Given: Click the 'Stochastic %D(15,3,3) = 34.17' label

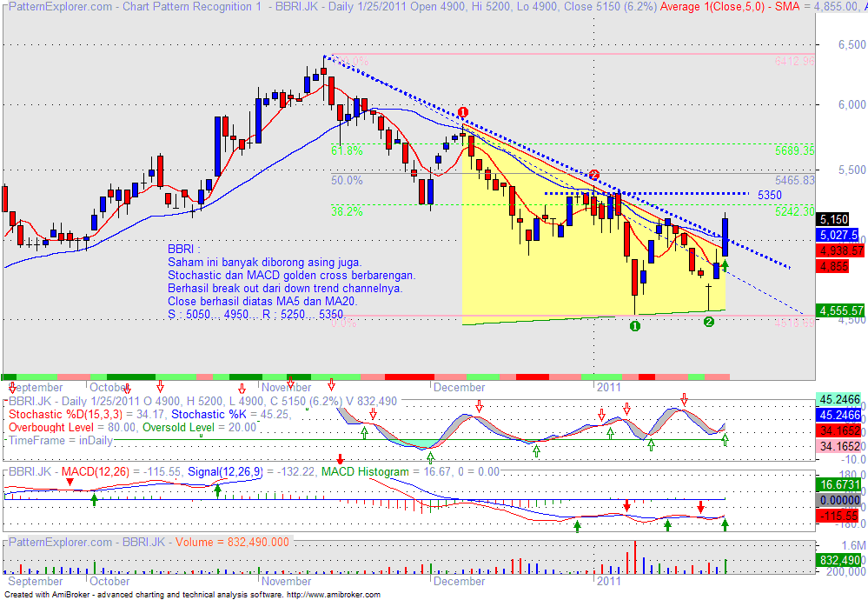Looking at the screenshot, I should tap(87, 414).
